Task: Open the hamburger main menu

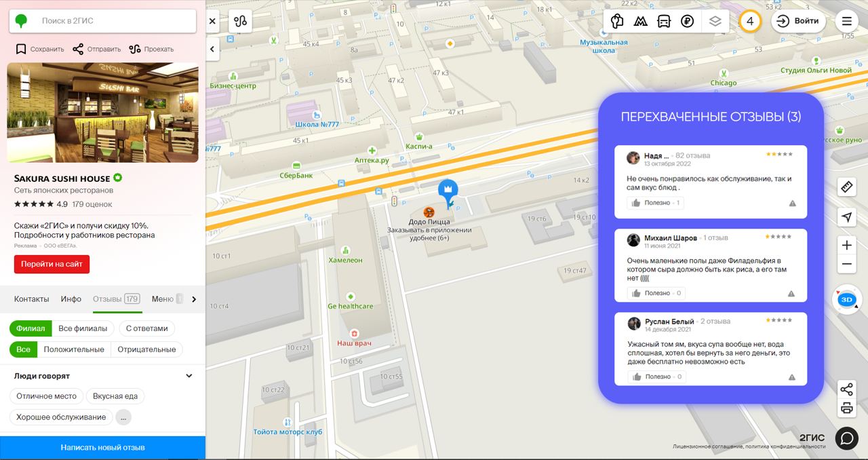Action: click(x=846, y=21)
